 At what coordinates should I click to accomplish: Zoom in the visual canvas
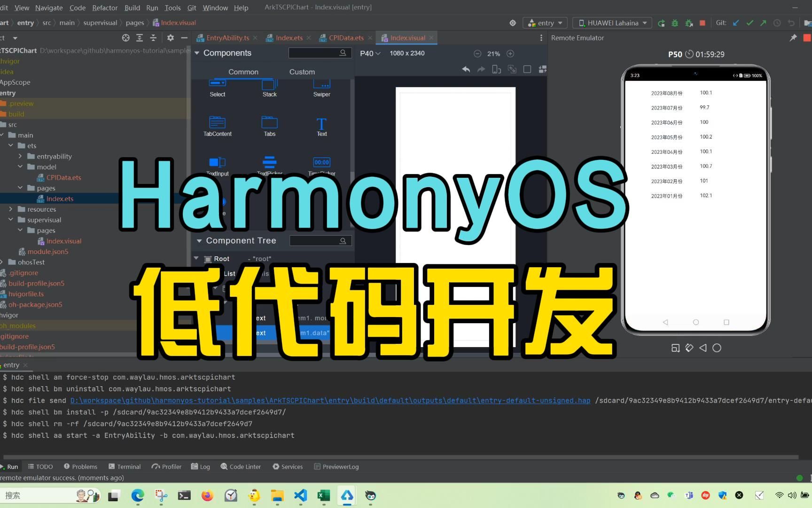(x=510, y=54)
